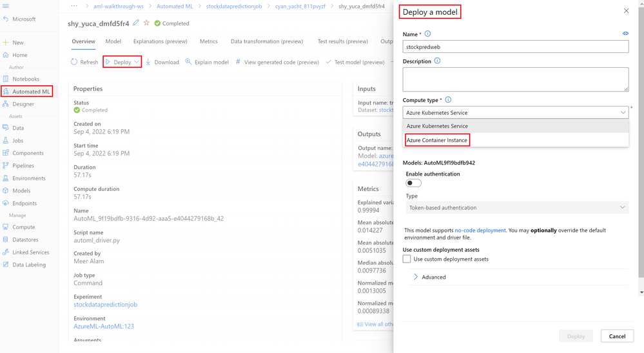This screenshot has width=644, height=353.
Task: Switch to Test results (preview) tab
Action: click(x=342, y=41)
